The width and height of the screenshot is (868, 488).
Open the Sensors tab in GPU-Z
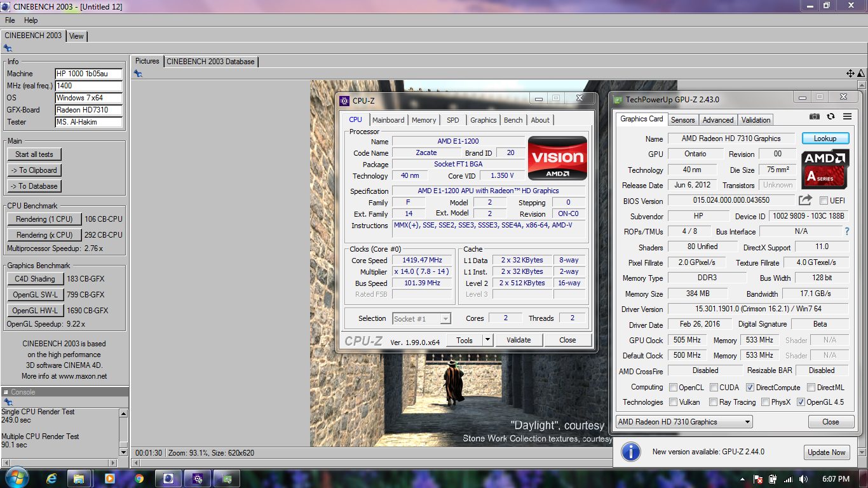click(683, 120)
